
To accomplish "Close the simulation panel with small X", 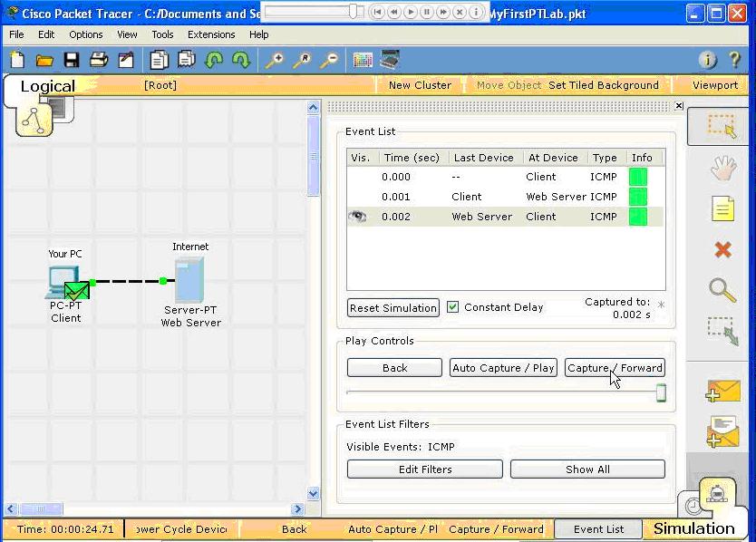I will [x=679, y=106].
